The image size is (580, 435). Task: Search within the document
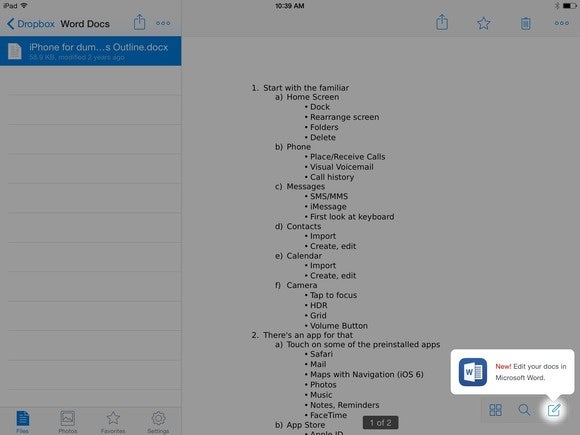tap(524, 410)
